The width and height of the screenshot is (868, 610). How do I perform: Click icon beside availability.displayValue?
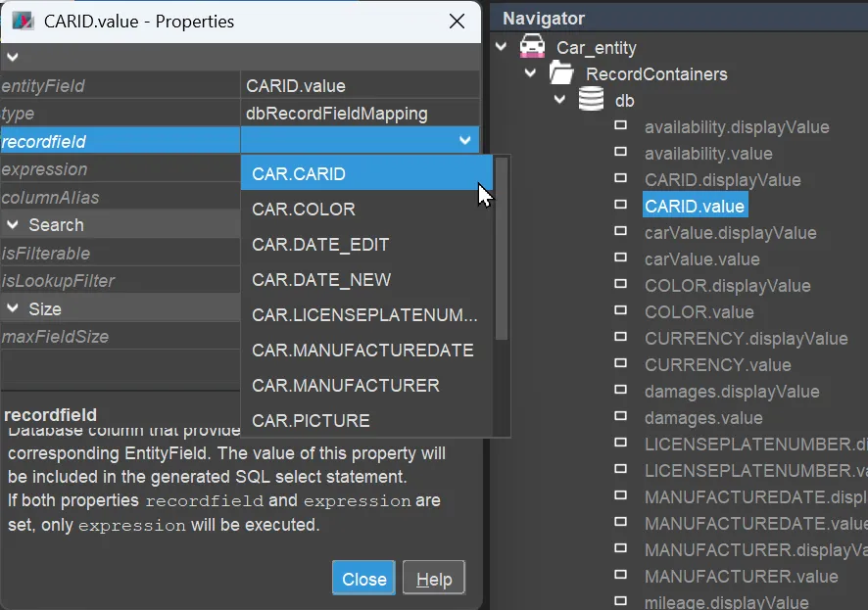coord(620,125)
